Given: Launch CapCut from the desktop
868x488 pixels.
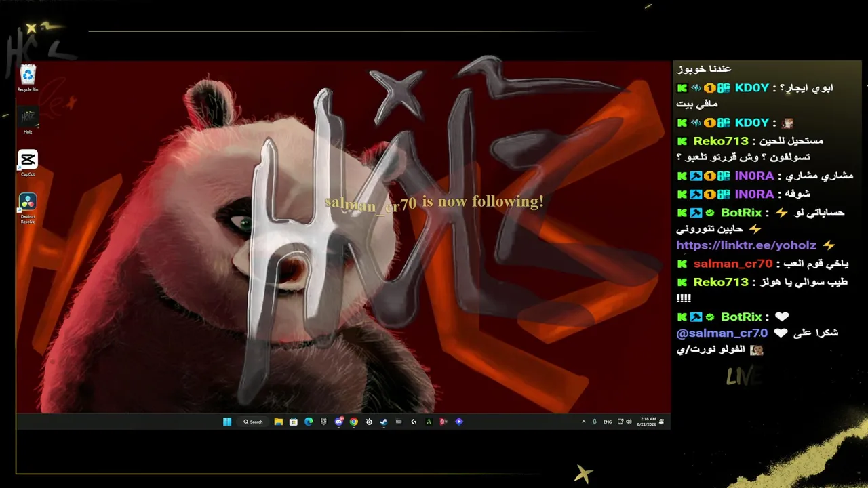Looking at the screenshot, I should [28, 163].
